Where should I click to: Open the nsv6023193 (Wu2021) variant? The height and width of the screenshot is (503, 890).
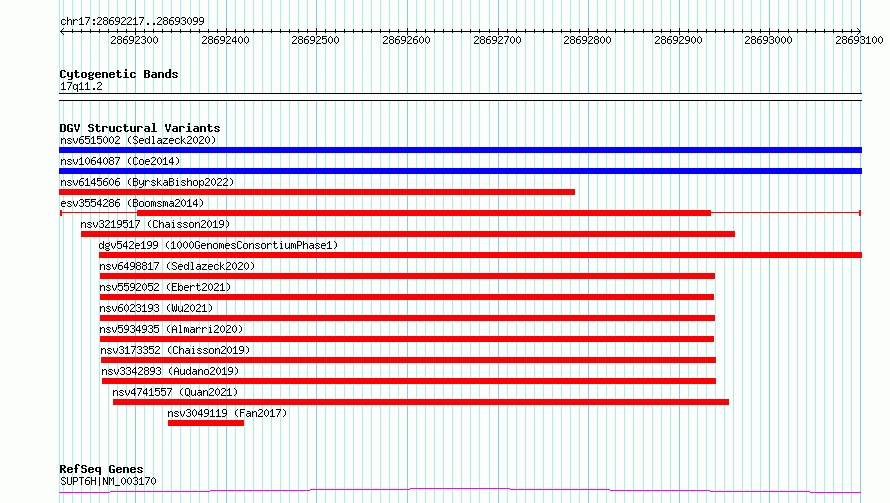(x=156, y=308)
